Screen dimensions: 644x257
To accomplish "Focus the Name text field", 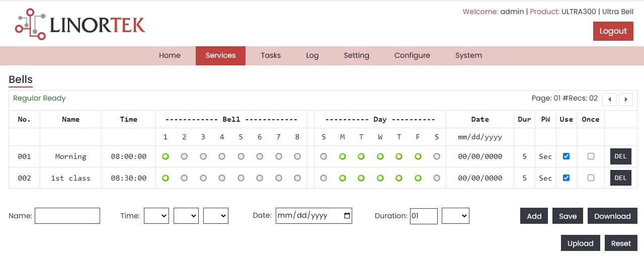I will click(x=67, y=216).
